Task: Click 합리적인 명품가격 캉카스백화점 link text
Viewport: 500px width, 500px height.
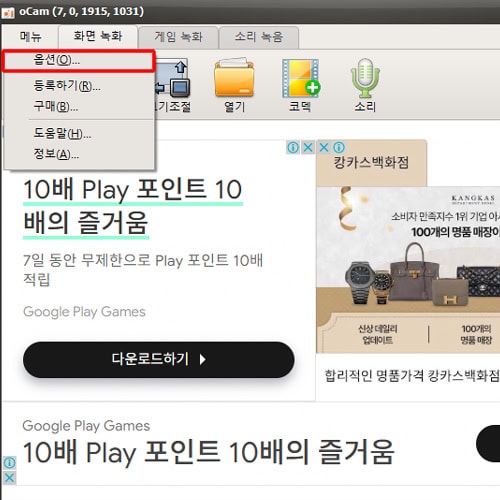Action: click(x=412, y=376)
